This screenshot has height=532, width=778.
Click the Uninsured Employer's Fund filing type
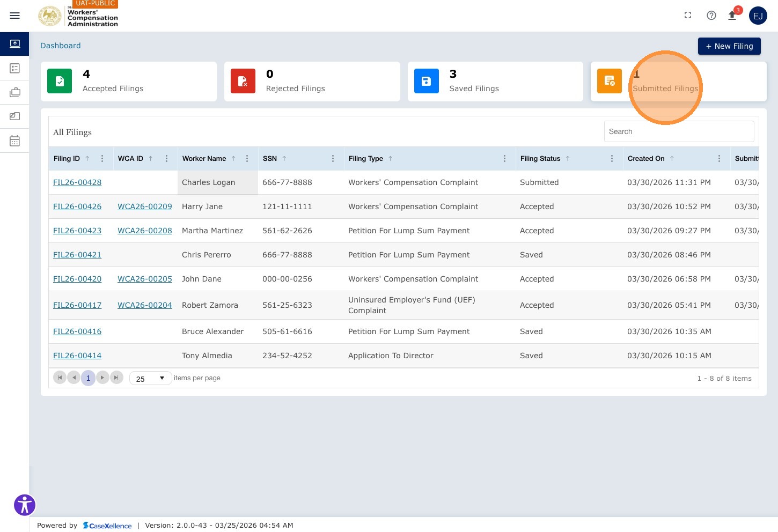412,305
